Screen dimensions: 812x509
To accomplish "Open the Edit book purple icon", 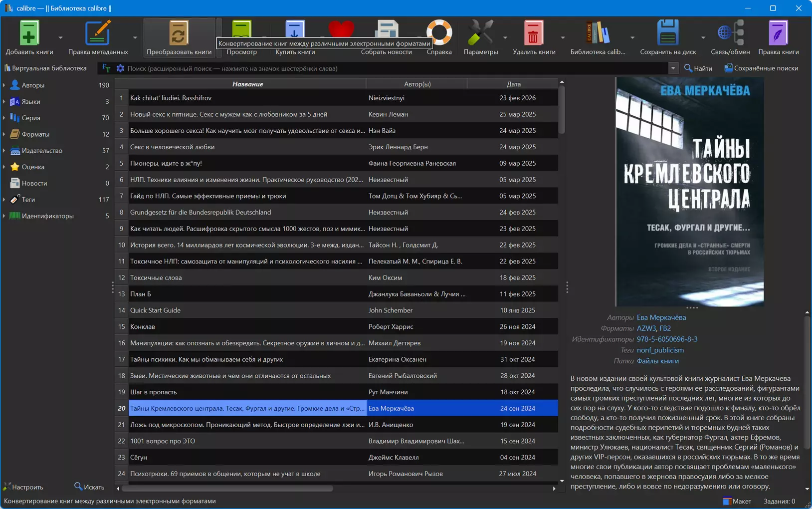I will pos(778,33).
